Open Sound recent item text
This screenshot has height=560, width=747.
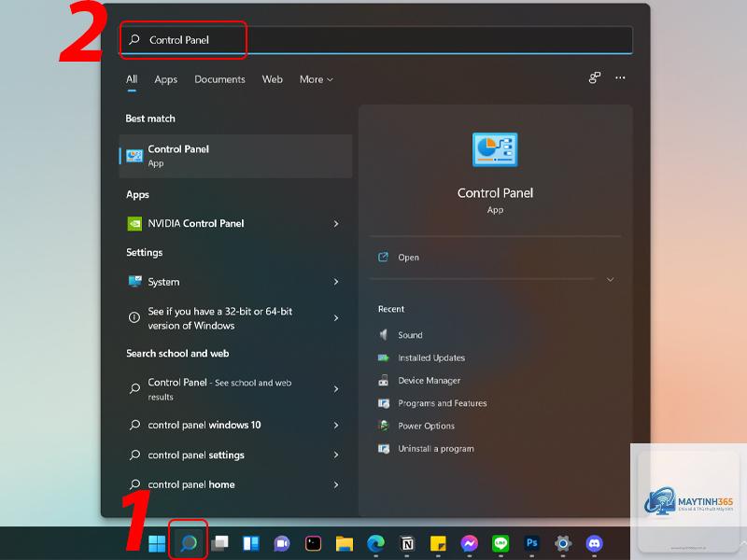(410, 335)
